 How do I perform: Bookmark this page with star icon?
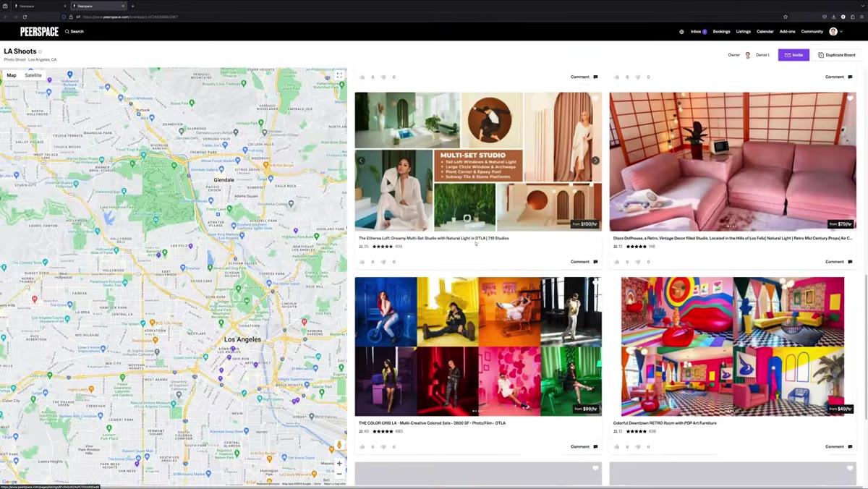(786, 17)
